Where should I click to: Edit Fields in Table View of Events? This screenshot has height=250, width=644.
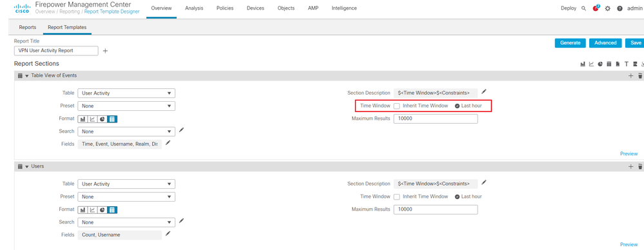pos(168,142)
